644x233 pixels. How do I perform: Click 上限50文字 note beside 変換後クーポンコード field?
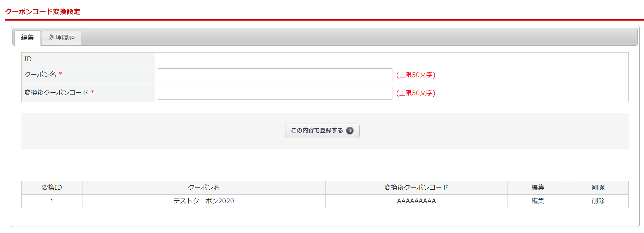tap(416, 93)
